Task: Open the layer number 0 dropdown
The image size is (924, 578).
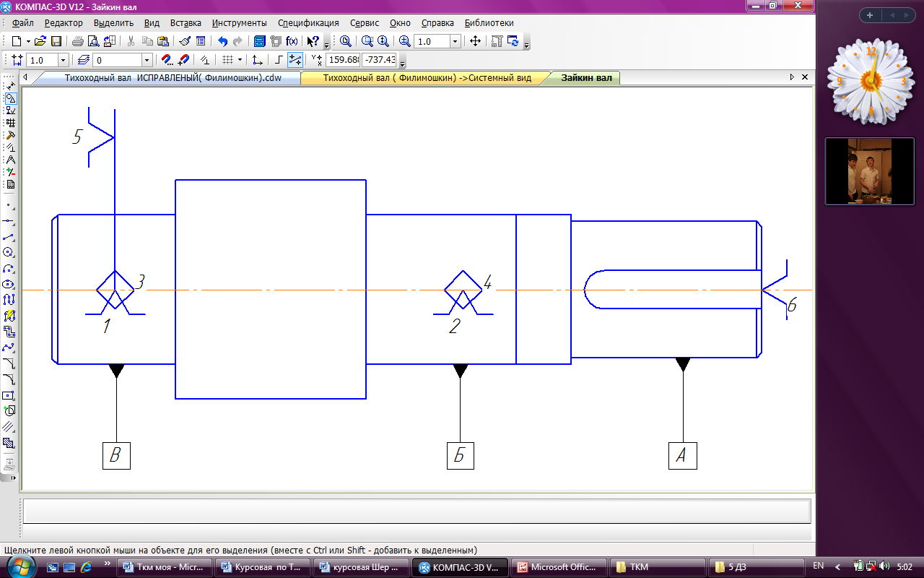Action: (147, 60)
